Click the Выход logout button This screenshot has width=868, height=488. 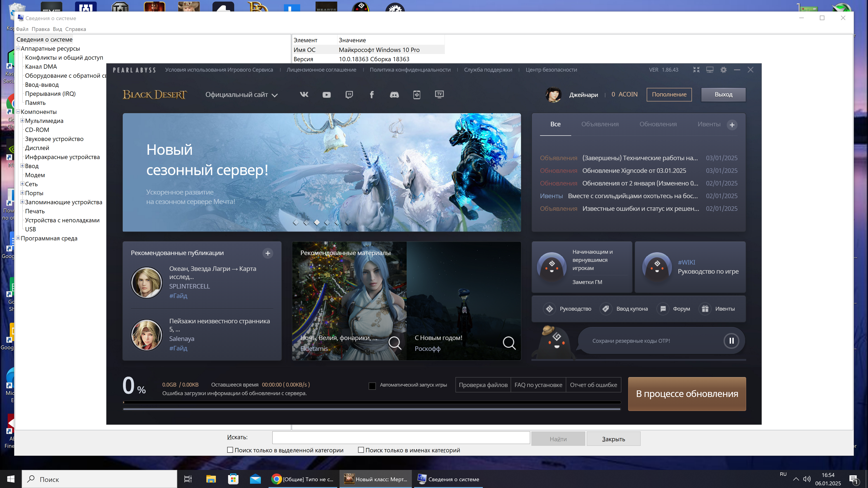pos(723,95)
